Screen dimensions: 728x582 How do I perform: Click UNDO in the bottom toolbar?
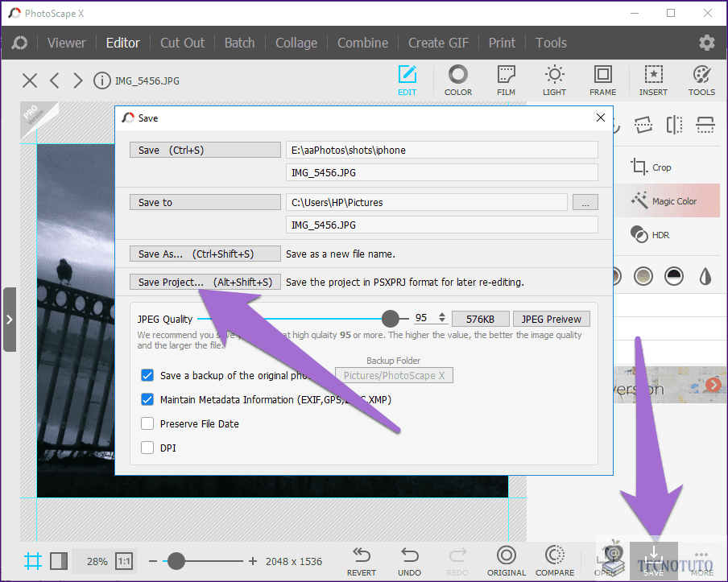tap(409, 562)
